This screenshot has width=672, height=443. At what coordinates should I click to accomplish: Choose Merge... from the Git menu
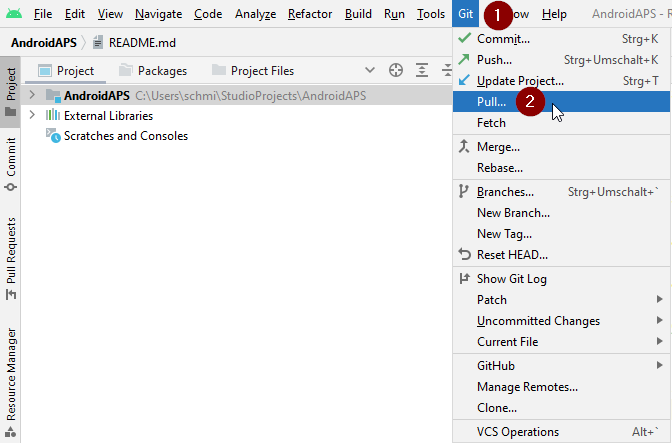(561, 147)
